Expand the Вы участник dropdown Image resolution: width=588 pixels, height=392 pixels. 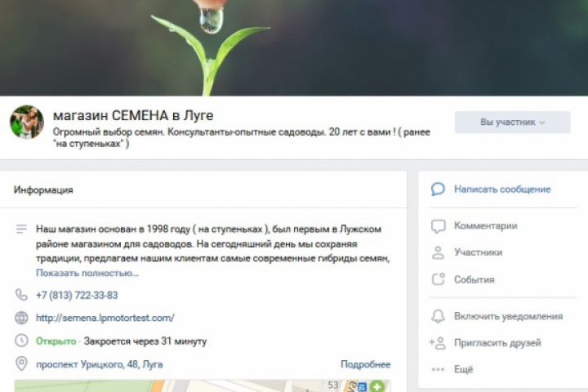coord(512,122)
